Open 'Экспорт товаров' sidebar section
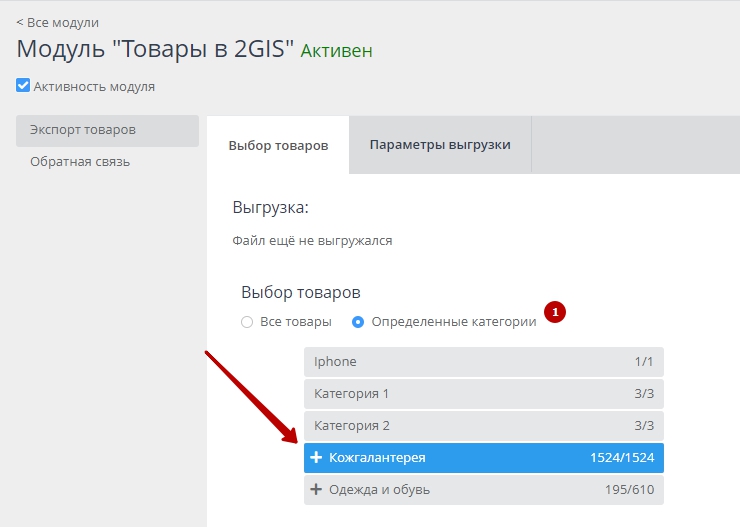 [83, 130]
